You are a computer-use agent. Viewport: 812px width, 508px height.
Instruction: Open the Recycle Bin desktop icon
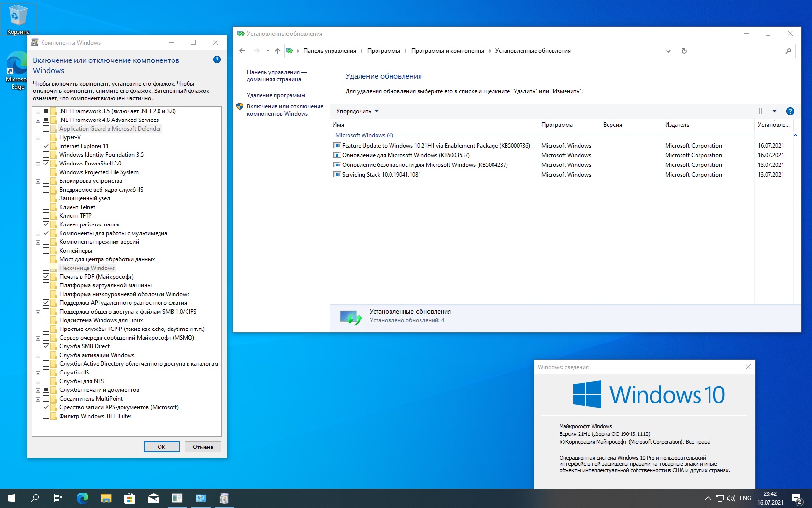[x=17, y=19]
